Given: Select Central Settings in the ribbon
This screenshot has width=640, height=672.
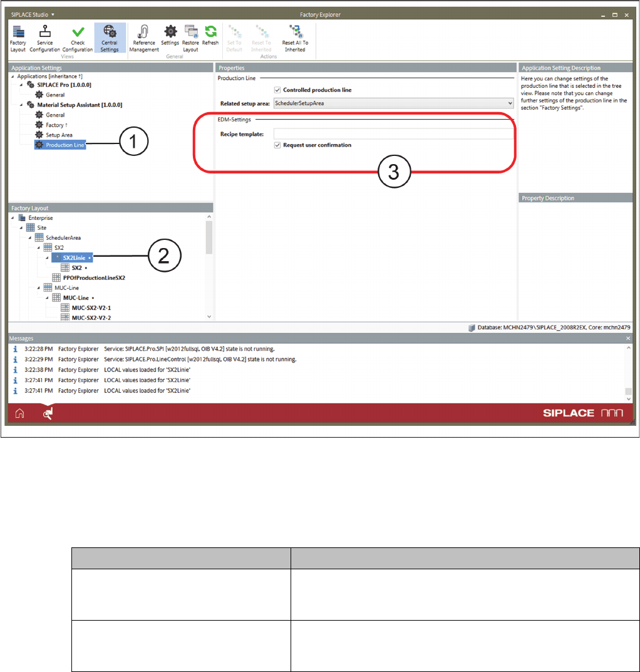Looking at the screenshot, I should click(110, 39).
